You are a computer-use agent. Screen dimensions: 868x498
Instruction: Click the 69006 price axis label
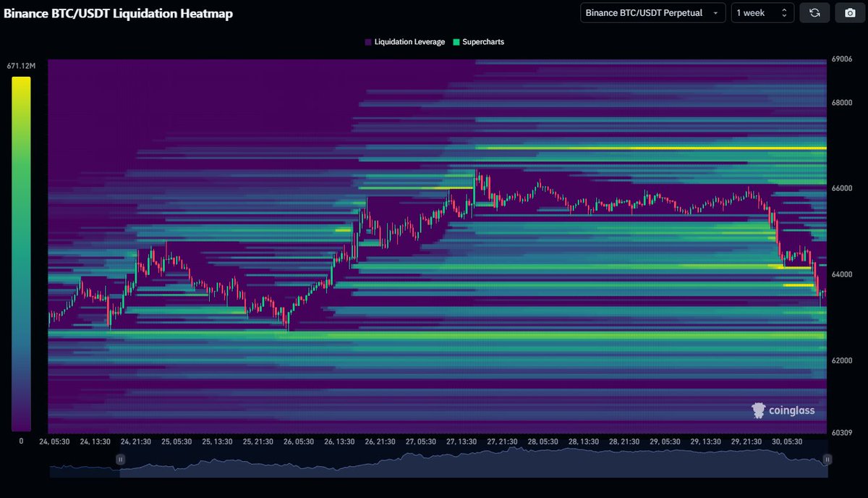click(x=841, y=60)
